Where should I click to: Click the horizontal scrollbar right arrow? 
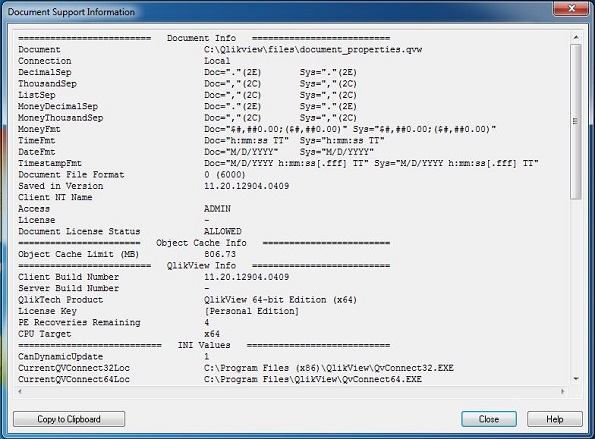562,391
